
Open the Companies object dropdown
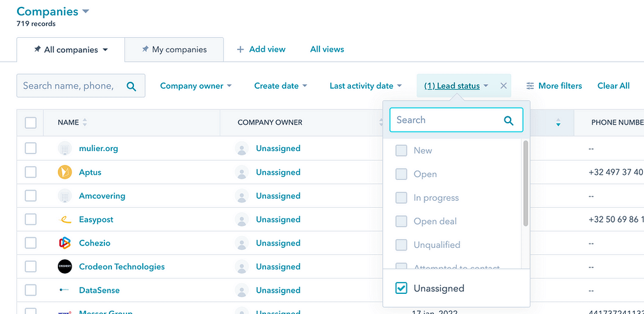(53, 11)
